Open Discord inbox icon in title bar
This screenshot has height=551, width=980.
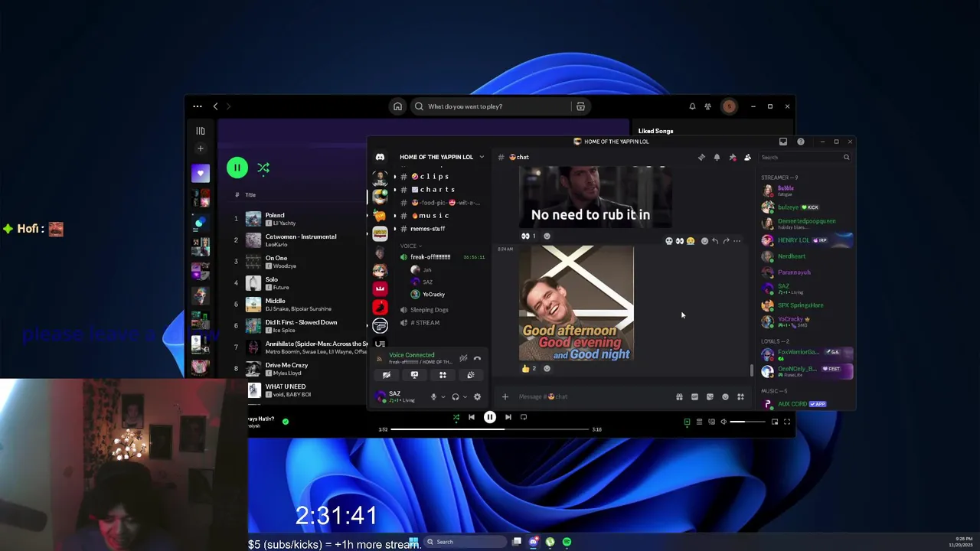point(783,142)
